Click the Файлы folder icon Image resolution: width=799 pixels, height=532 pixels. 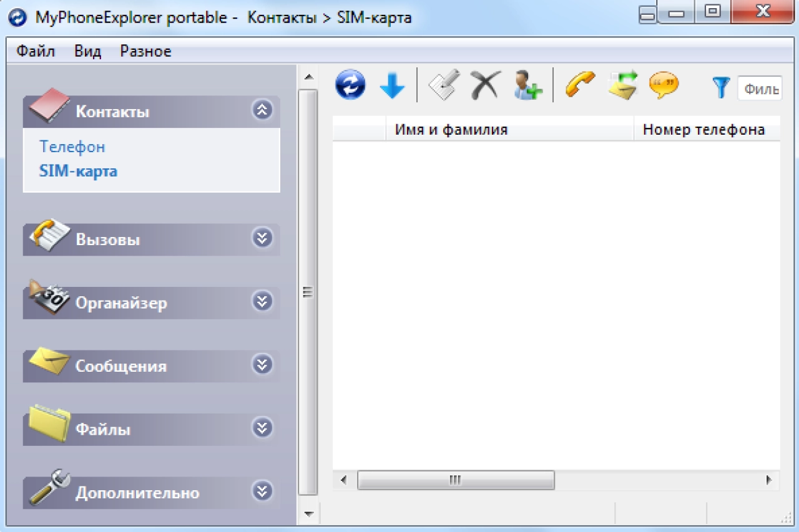pyautogui.click(x=49, y=423)
